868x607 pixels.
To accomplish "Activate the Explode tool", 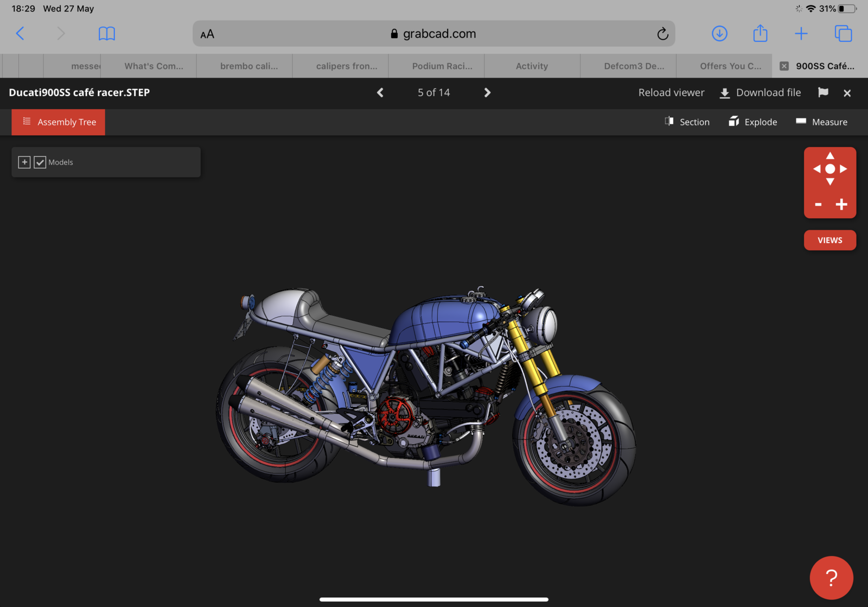I will pos(752,122).
